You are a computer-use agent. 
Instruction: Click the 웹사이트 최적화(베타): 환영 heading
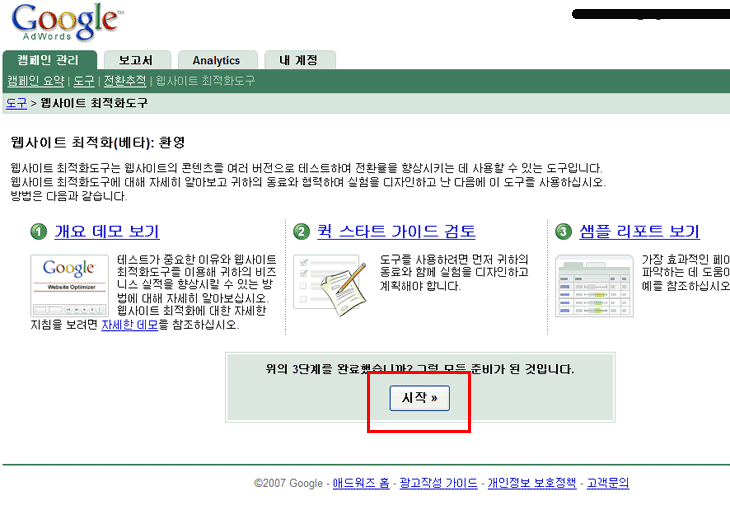(98, 142)
